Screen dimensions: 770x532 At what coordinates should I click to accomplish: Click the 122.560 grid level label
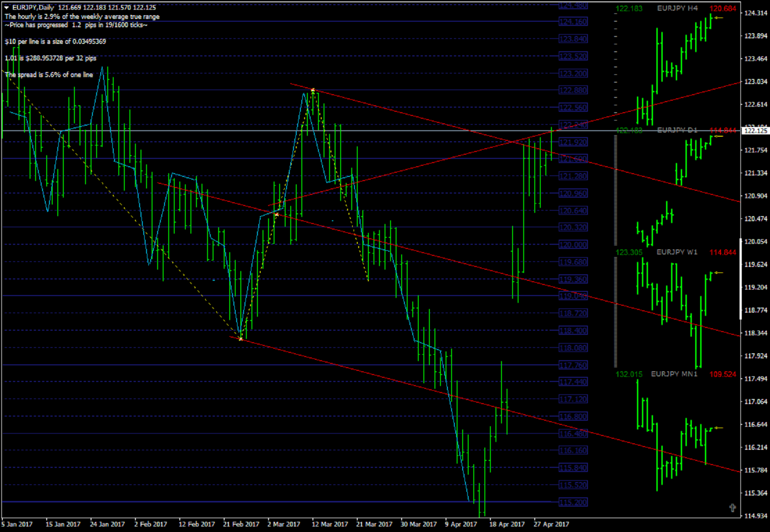coord(573,108)
